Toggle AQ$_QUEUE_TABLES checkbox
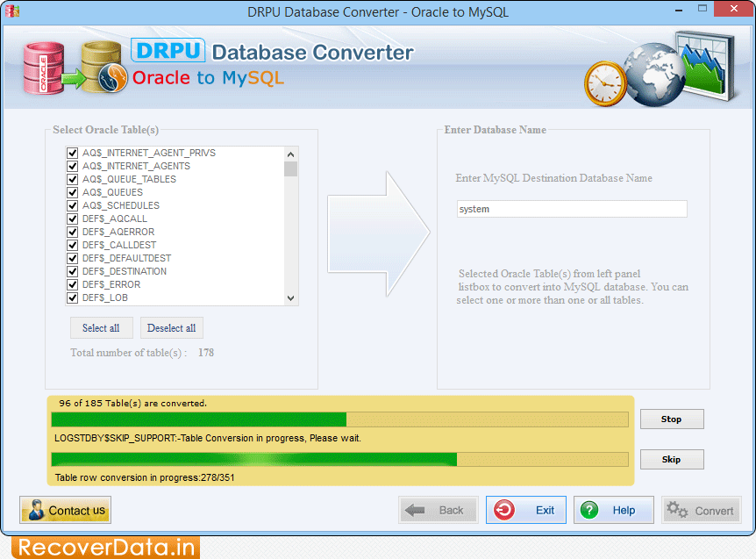The height and width of the screenshot is (559, 756). tap(72, 179)
